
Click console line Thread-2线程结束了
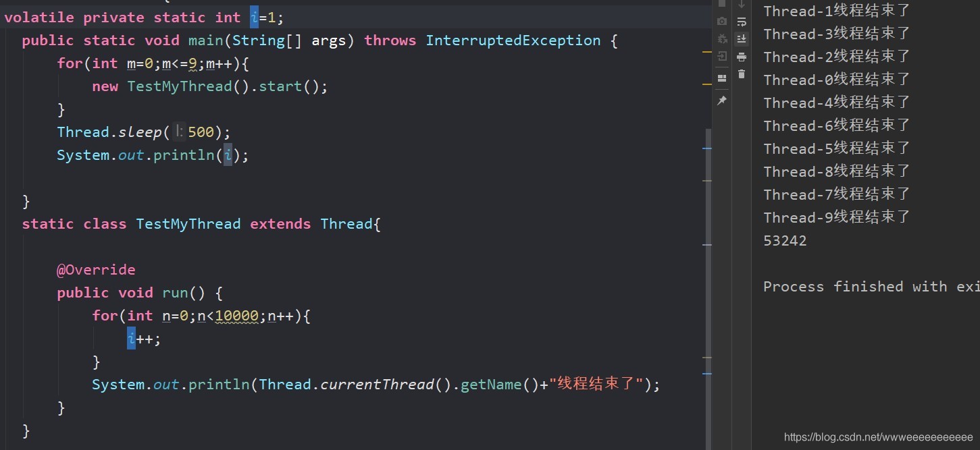[x=837, y=57]
